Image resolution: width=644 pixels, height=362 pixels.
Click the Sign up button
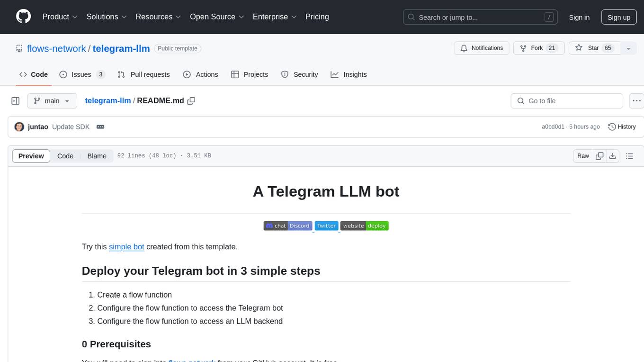(619, 17)
